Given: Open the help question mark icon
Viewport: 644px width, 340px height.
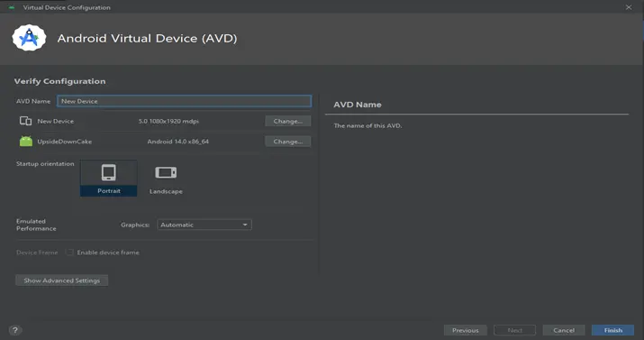Looking at the screenshot, I should [15, 330].
